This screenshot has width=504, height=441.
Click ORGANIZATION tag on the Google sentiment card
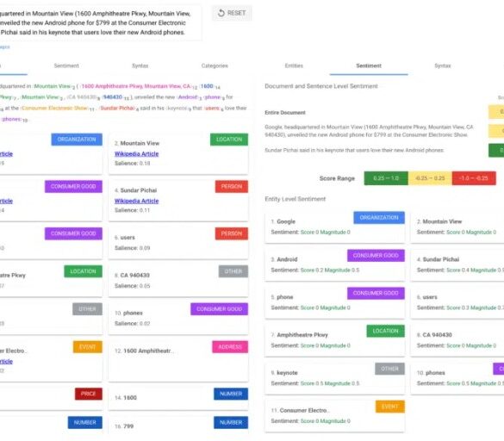[x=379, y=218]
